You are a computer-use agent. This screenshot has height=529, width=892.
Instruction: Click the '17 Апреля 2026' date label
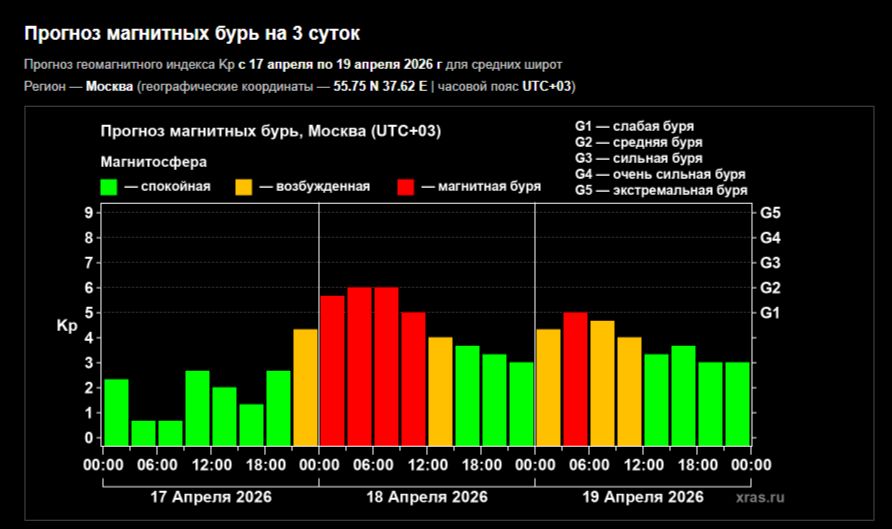pos(211,497)
